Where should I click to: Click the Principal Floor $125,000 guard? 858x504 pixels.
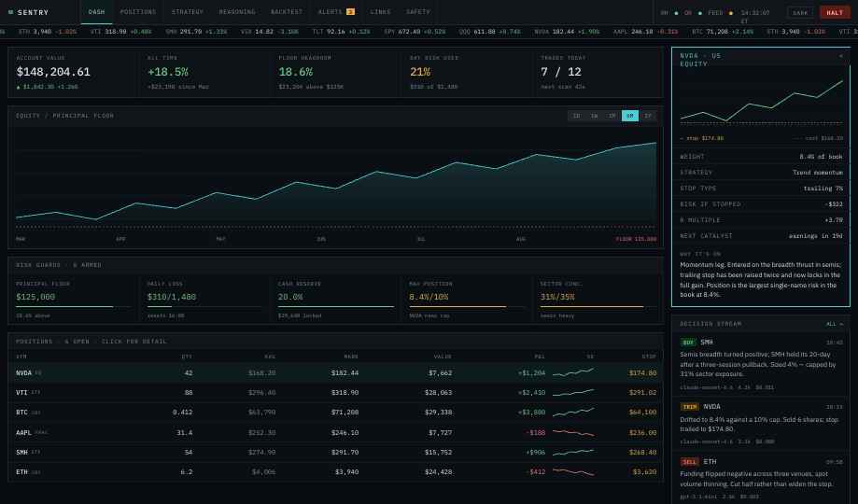74,300
